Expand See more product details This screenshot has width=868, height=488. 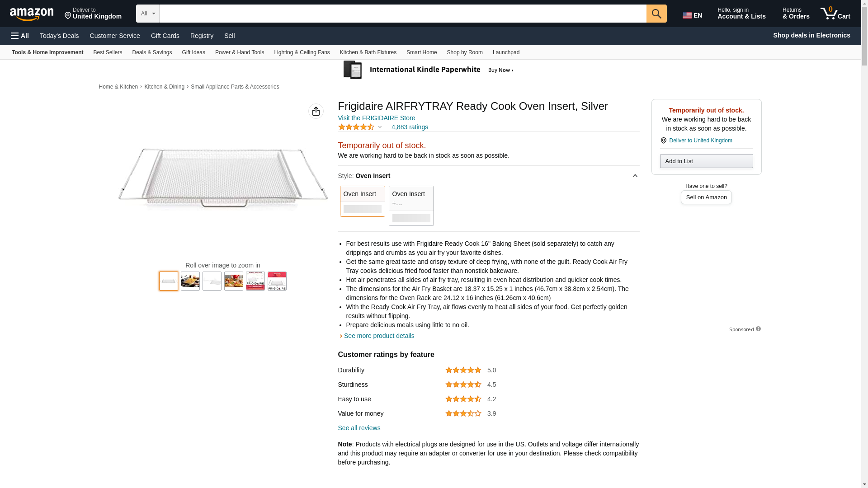click(378, 336)
